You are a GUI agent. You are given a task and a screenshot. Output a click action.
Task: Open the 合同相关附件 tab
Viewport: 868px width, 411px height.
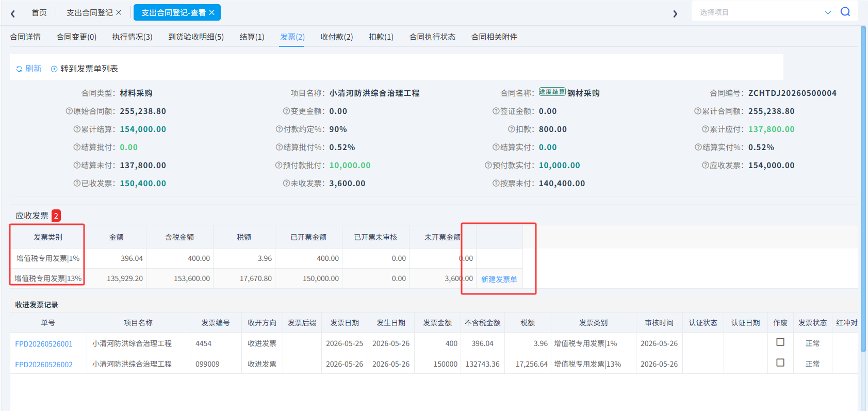tap(494, 37)
